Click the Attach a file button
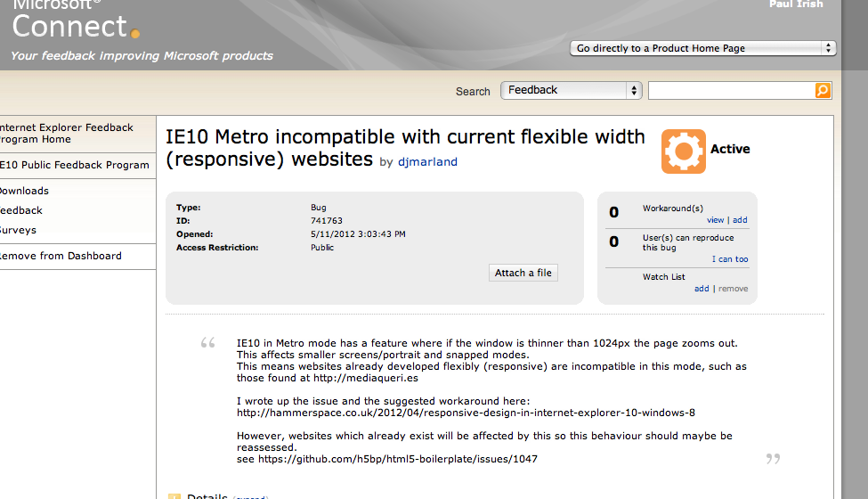This screenshot has height=499, width=868. [523, 273]
